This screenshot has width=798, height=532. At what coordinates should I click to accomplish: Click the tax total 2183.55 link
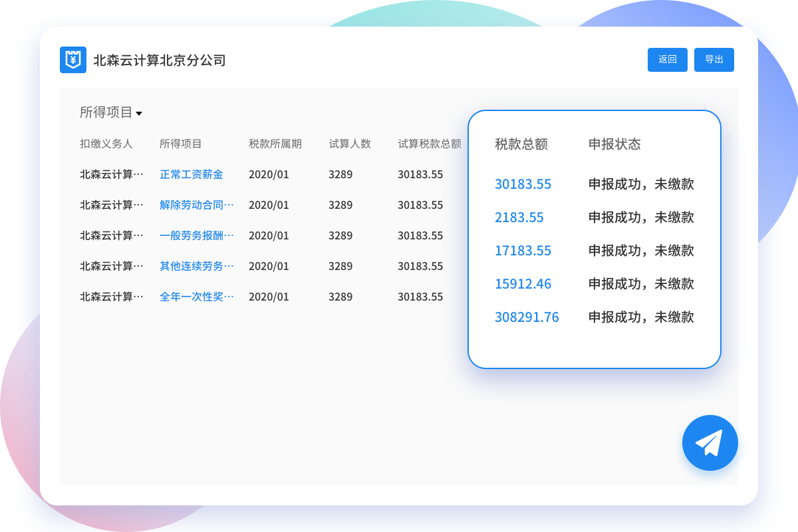pos(519,217)
